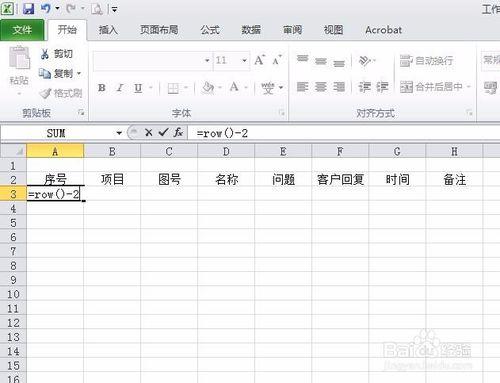Expand Copy 复制 options arrow
The width and height of the screenshot is (500, 383).
(79, 73)
